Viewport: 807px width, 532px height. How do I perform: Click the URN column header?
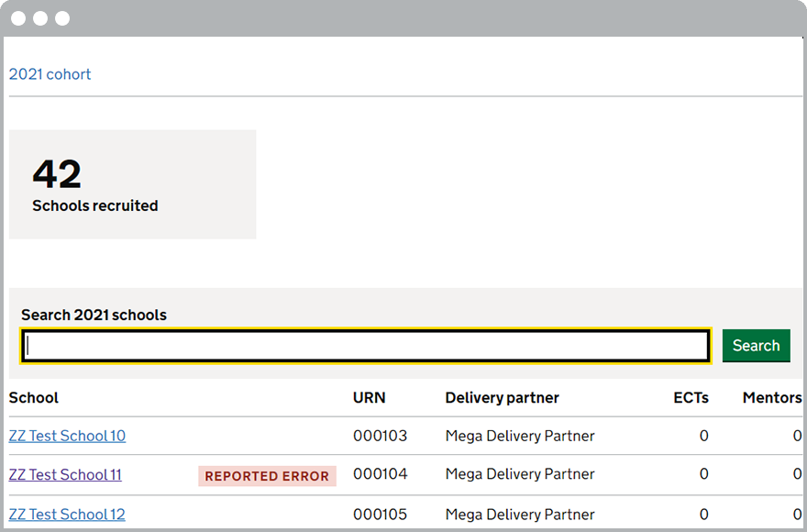click(370, 397)
